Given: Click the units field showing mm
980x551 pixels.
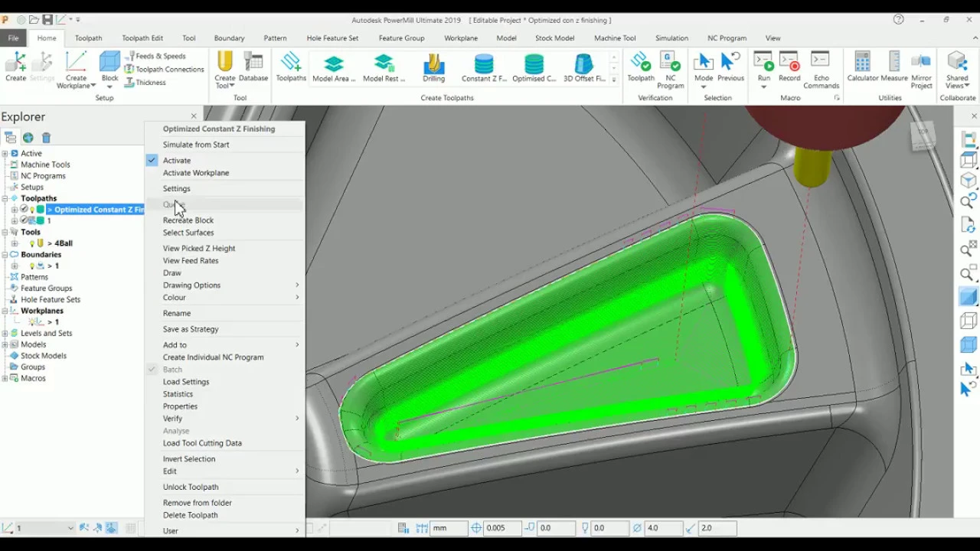Looking at the screenshot, I should [x=449, y=528].
